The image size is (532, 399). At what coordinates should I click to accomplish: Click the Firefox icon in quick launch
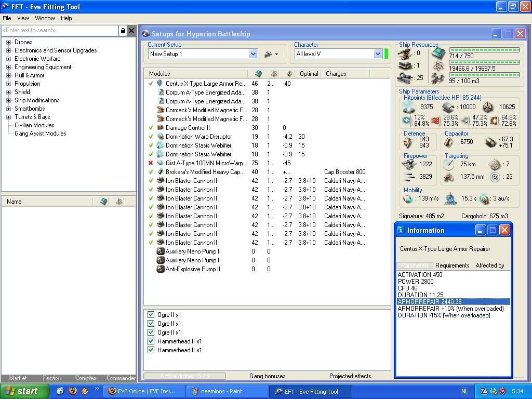pyautogui.click(x=73, y=391)
